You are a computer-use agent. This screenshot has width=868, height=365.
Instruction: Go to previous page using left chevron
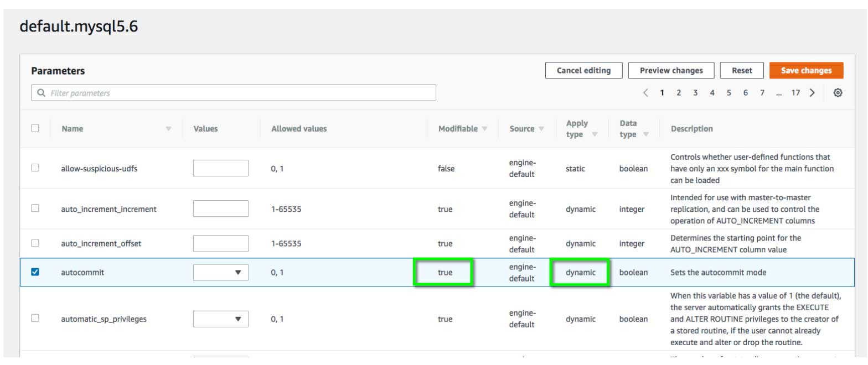(645, 93)
